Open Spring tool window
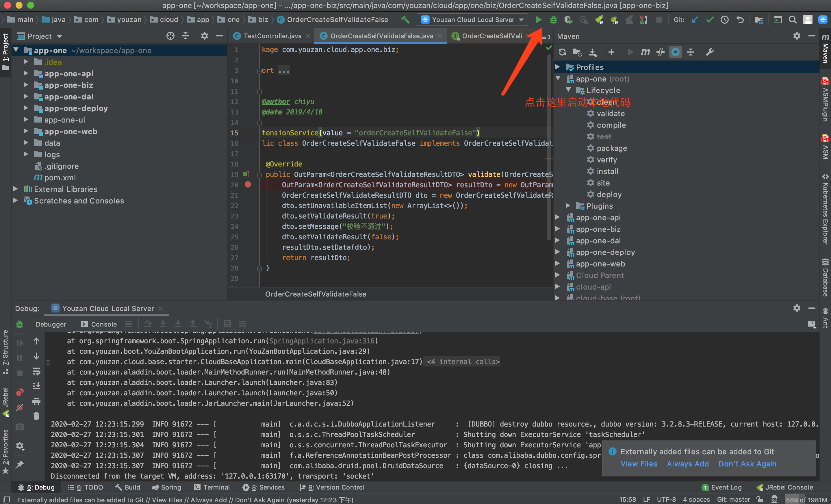Screen dimensions: 831x504 tap(166, 487)
